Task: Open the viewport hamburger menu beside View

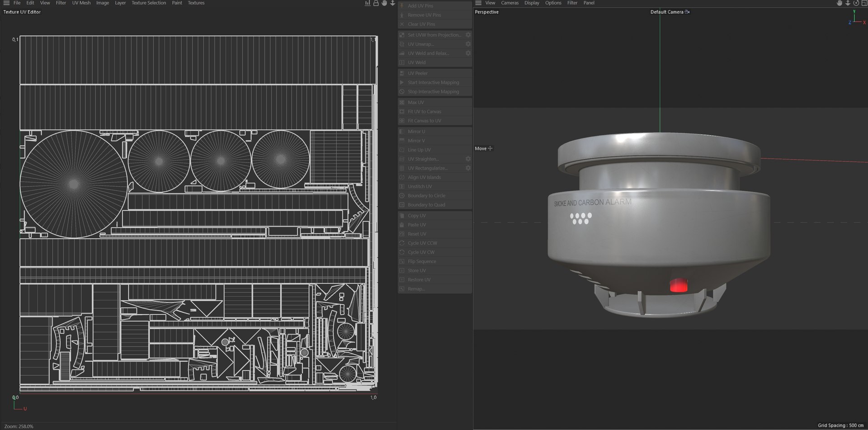Action: tap(478, 3)
